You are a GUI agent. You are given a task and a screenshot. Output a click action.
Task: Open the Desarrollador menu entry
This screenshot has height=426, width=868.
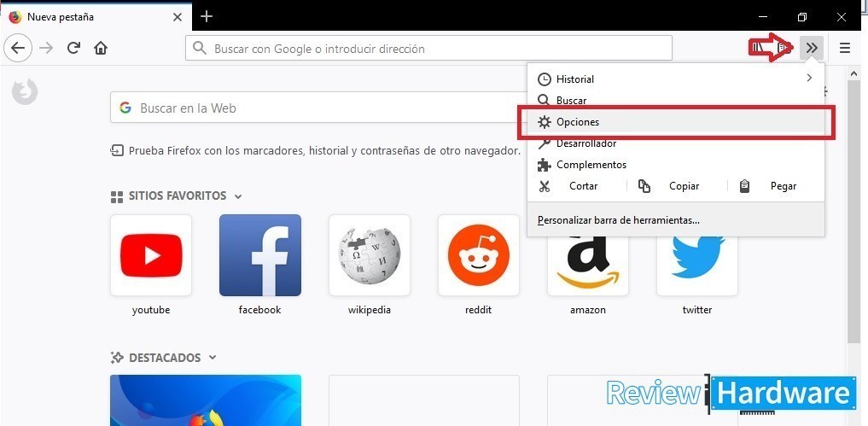(x=675, y=143)
